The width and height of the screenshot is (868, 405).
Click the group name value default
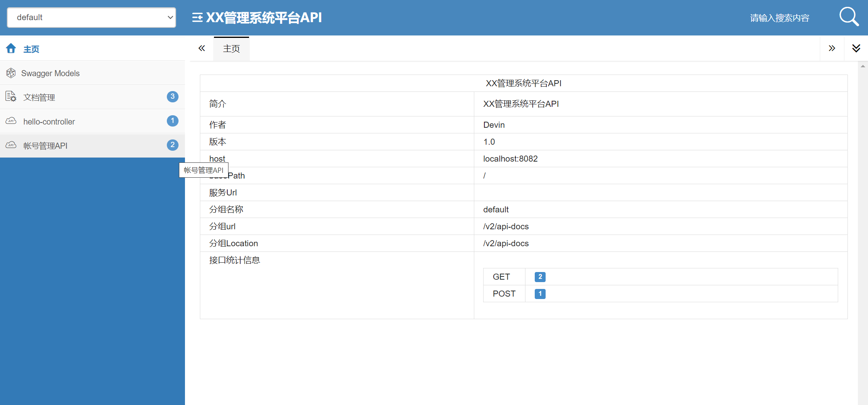496,210
